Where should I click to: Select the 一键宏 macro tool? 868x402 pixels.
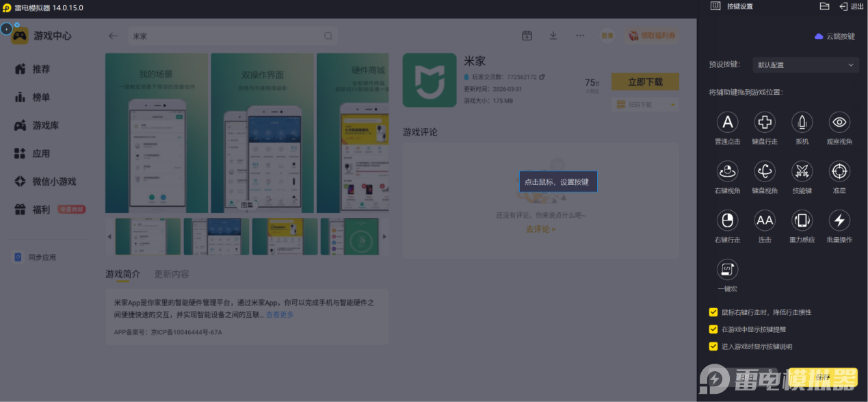(x=727, y=269)
